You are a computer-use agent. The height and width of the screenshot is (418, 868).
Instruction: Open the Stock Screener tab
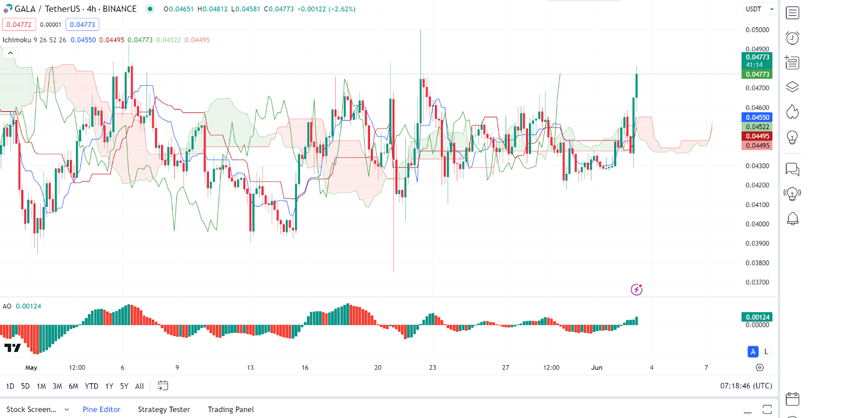[x=31, y=409]
